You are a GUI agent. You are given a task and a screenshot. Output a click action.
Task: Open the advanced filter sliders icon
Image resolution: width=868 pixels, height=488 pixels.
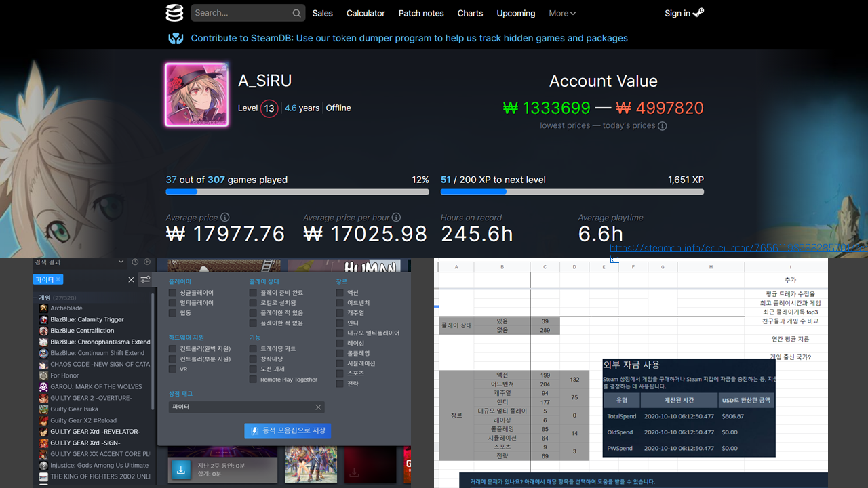tap(145, 279)
